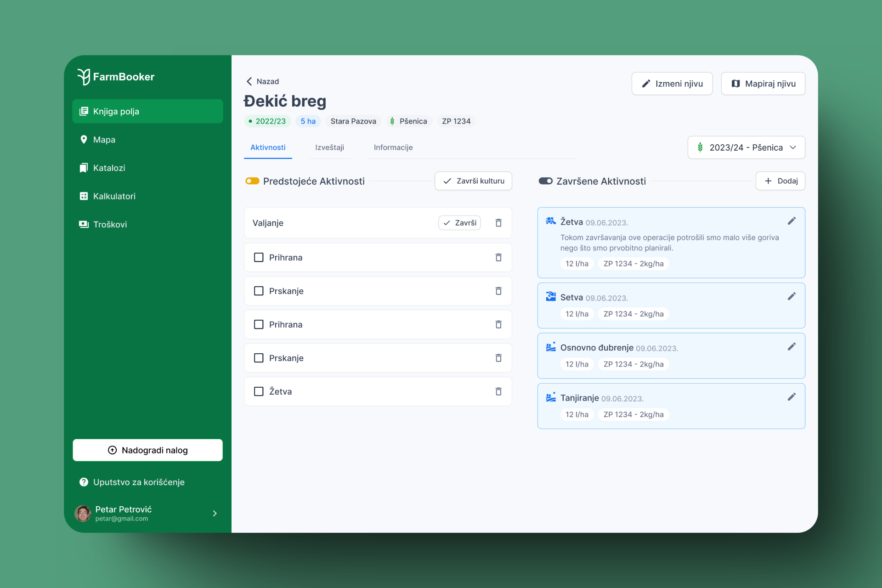Check the first Prihrana checkbox
Viewport: 882px width, 588px height.
pos(259,257)
